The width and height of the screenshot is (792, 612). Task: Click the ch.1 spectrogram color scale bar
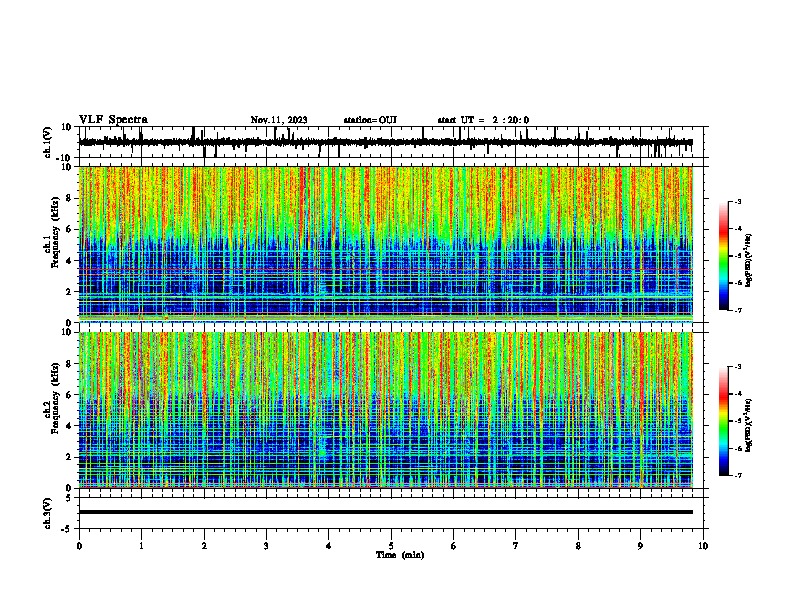(x=724, y=256)
